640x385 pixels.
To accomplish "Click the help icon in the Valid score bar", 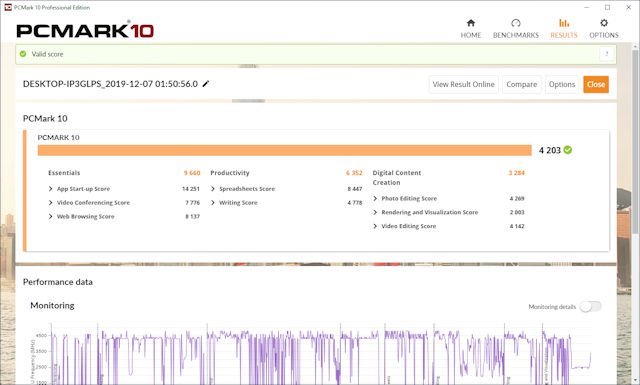I will coord(607,54).
